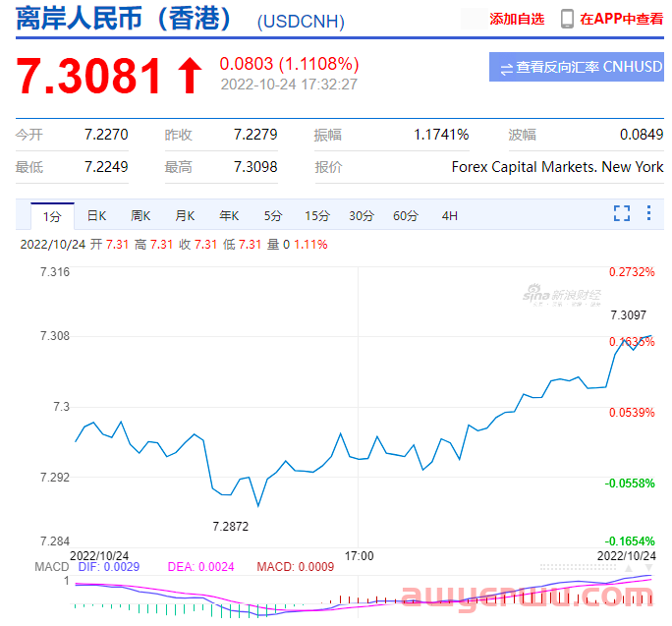Click the 7.316 y-axis label
Screen dimensions: 672x626
54,272
